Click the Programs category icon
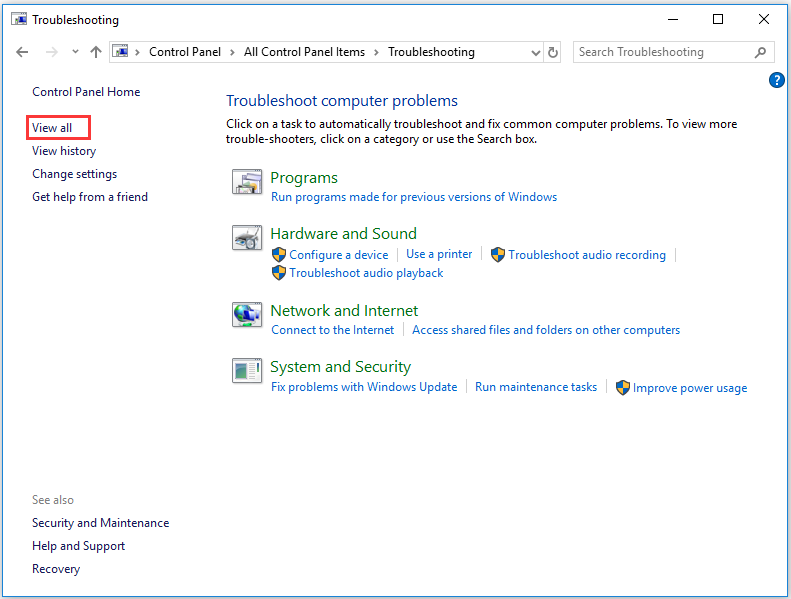The height and width of the screenshot is (599, 791). 247,182
